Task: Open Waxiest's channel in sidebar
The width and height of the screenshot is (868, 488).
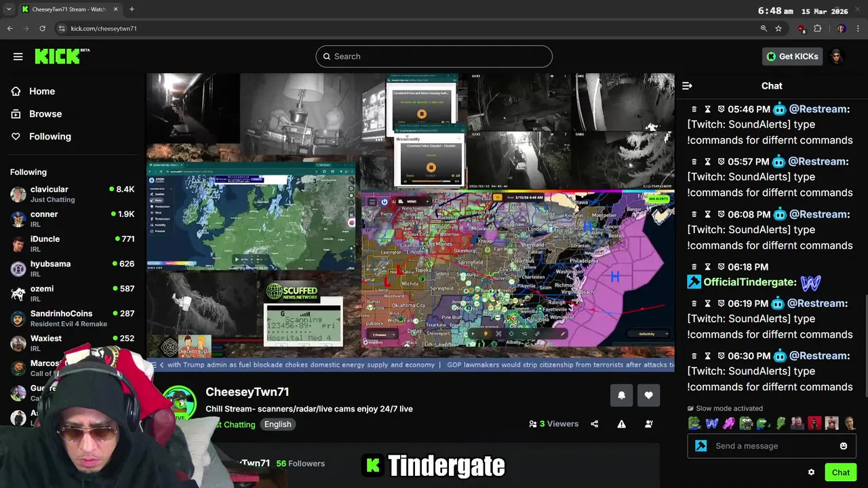Action: (72, 344)
